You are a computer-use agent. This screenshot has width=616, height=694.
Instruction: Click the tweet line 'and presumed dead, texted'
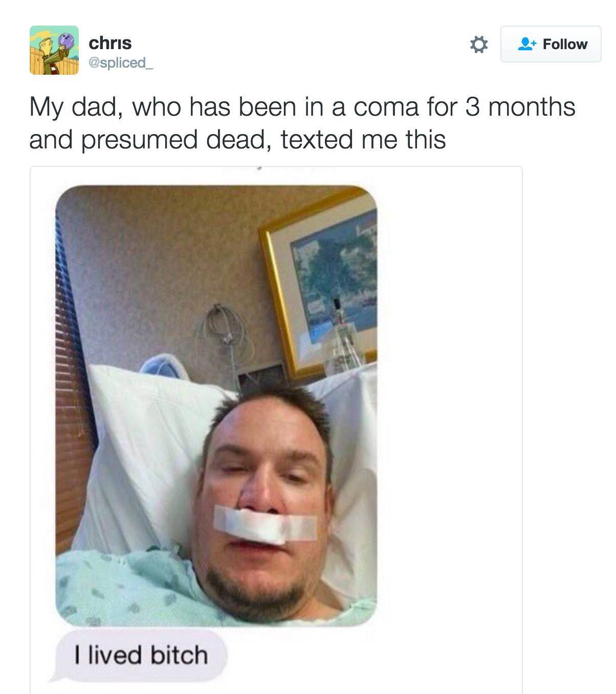237,139
